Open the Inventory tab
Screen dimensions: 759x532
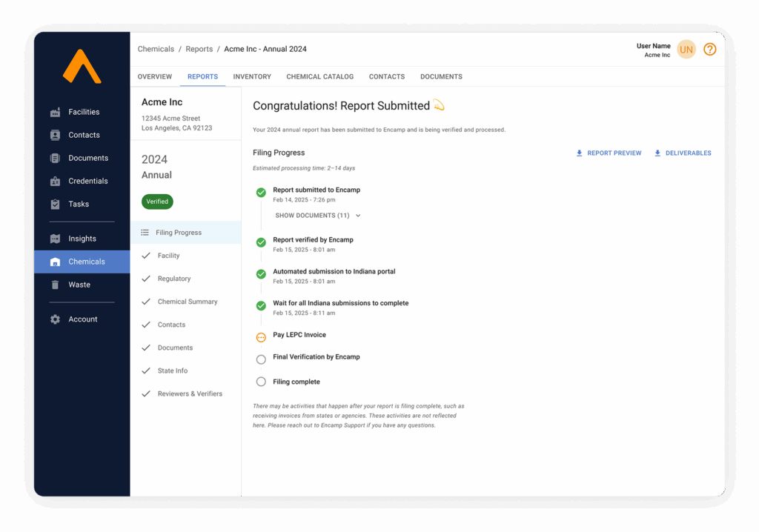point(252,76)
